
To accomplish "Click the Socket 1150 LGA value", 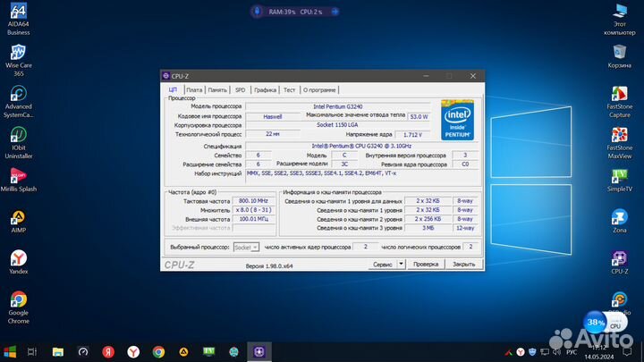I will [x=337, y=125].
